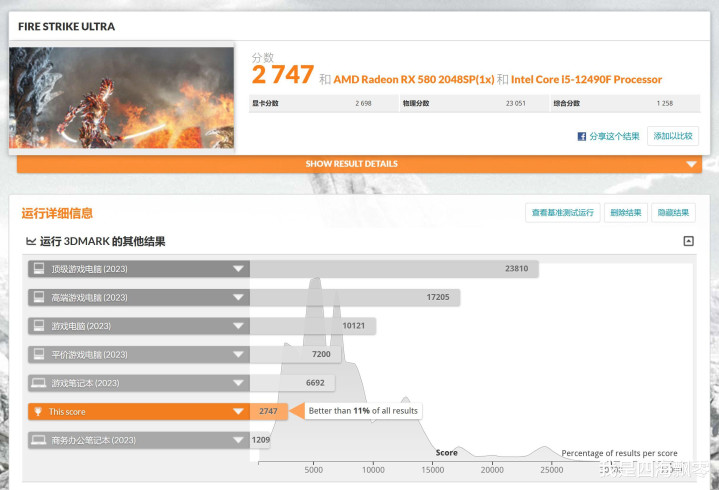Expand the This score dropdown arrow
The width and height of the screenshot is (719, 490).
pos(238,412)
